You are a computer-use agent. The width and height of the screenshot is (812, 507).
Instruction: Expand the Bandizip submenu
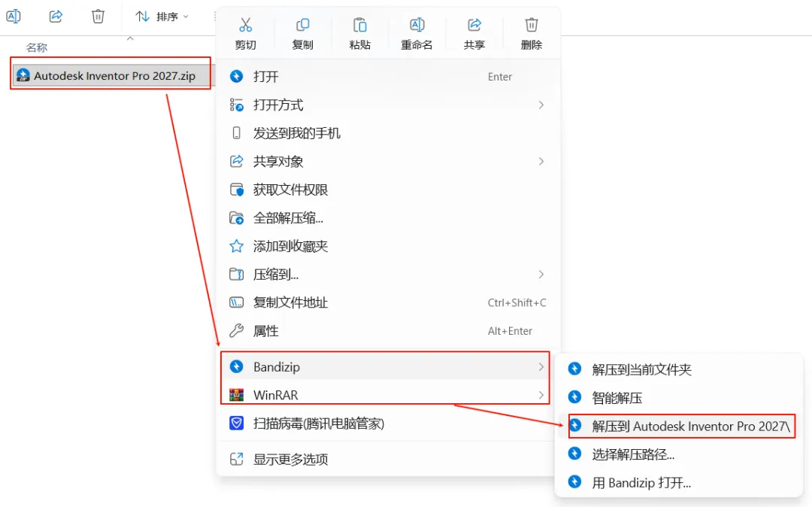388,366
